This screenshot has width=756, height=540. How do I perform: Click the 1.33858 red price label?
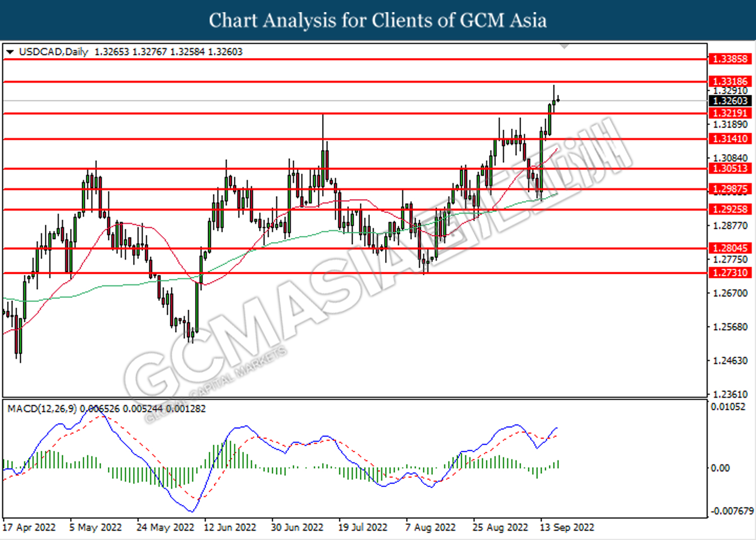tap(730, 59)
